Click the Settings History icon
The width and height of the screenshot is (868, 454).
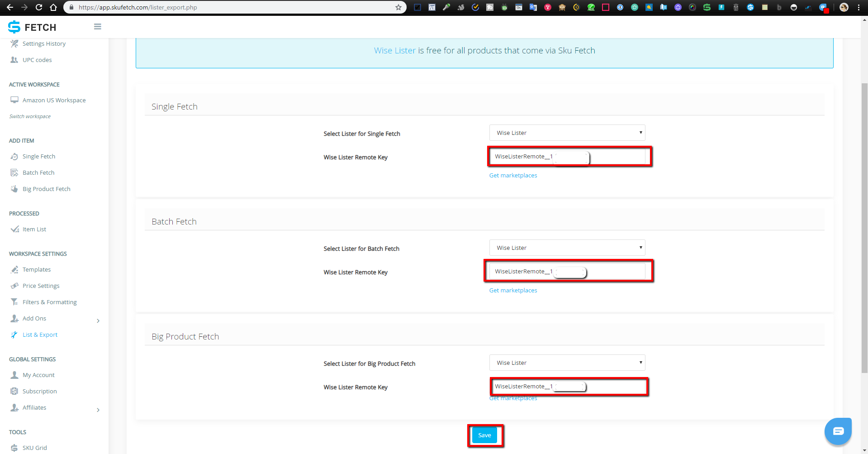point(14,43)
